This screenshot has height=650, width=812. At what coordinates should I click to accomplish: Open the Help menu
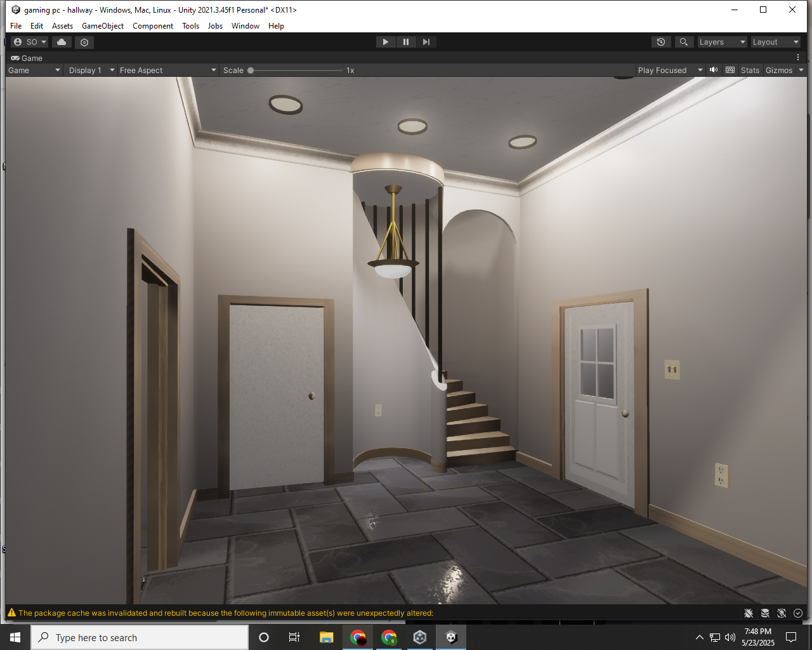point(276,26)
